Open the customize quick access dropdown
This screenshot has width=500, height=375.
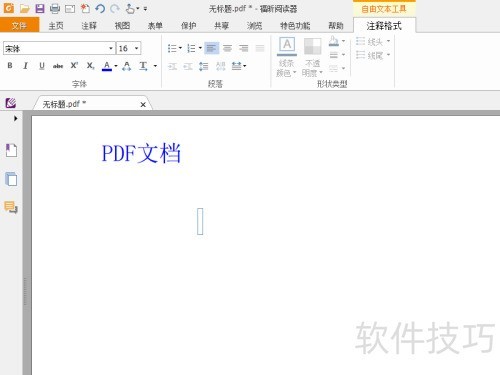coord(145,9)
